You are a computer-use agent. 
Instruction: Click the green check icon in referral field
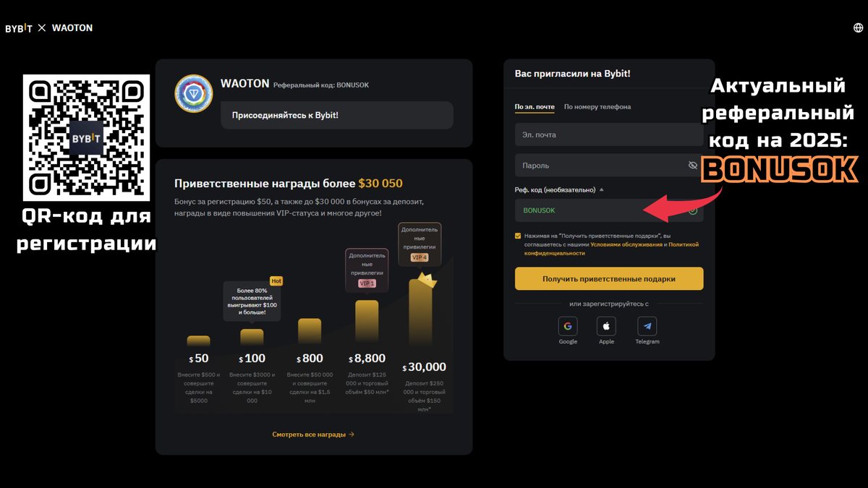693,210
